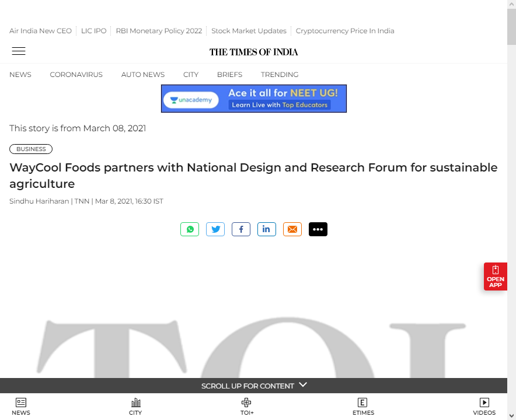
Task: Expand the SCROLL UP FOR CONTENT chevron
Action: (302, 384)
